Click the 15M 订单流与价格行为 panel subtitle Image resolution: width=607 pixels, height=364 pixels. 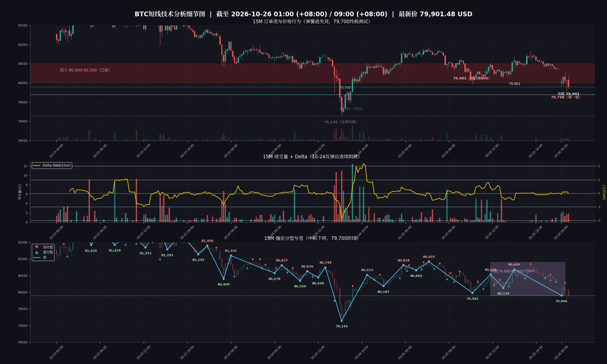(311, 22)
